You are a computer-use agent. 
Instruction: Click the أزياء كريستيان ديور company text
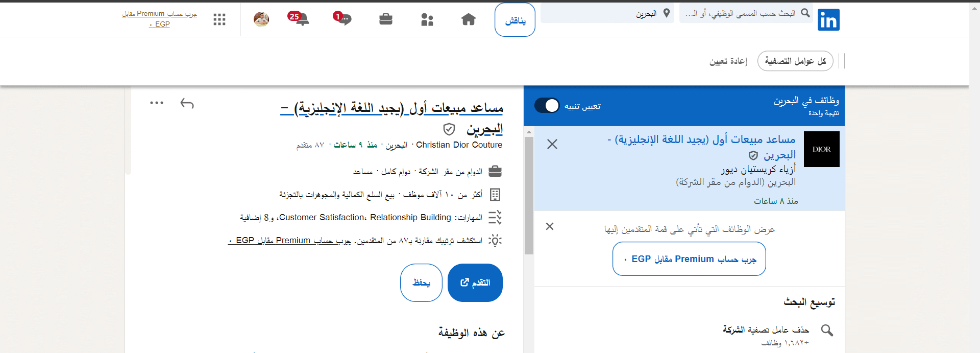[x=758, y=169]
